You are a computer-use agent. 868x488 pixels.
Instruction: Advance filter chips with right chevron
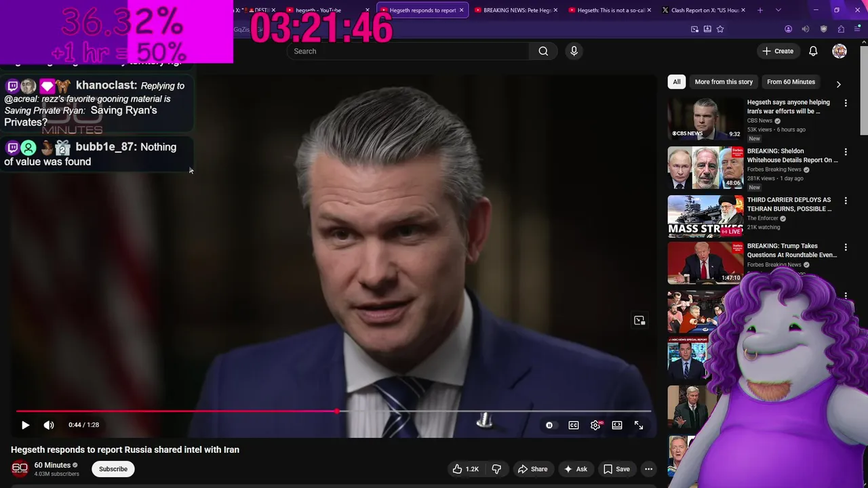[838, 84]
